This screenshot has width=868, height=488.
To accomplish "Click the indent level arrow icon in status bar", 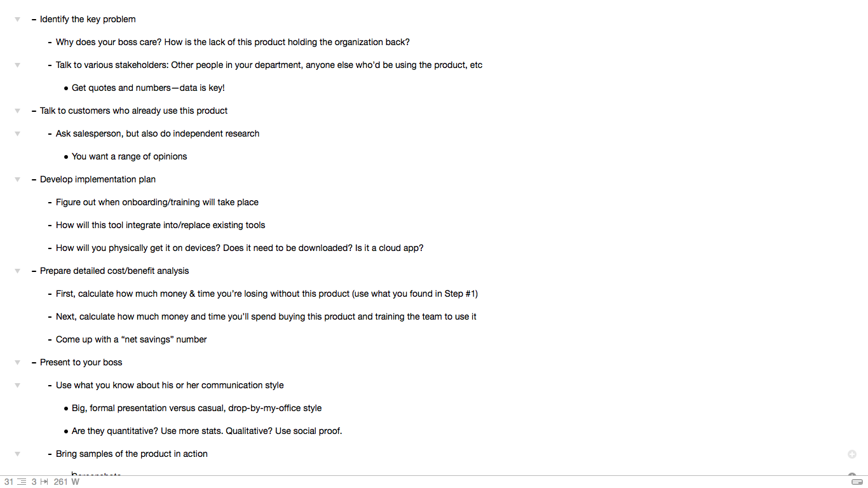I will (x=44, y=482).
